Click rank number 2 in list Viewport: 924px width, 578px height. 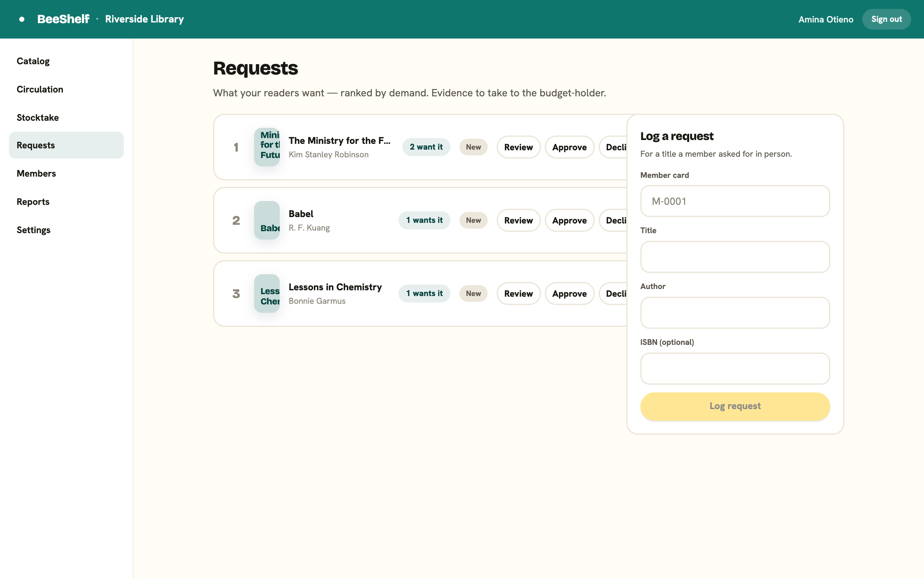[x=236, y=220]
